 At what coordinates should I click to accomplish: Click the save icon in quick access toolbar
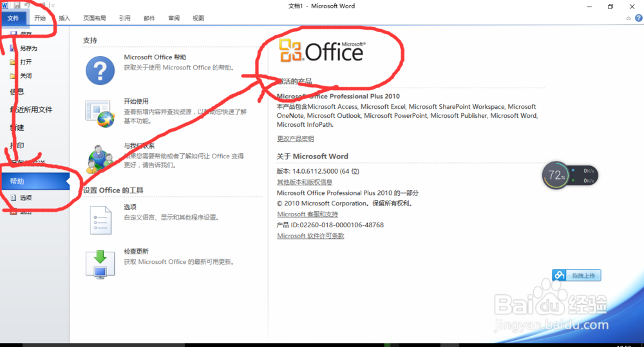pos(17,5)
